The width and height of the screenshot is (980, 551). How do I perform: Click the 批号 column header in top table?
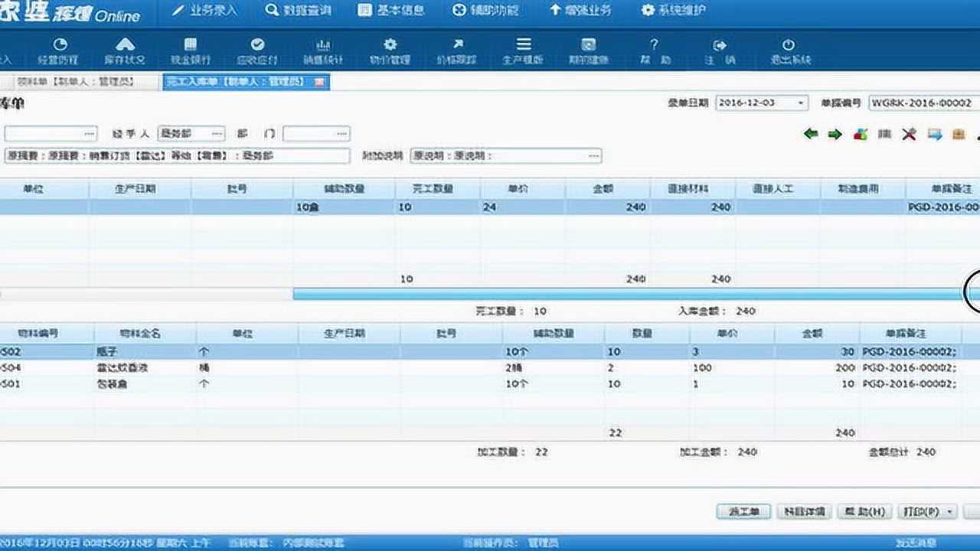[243, 189]
